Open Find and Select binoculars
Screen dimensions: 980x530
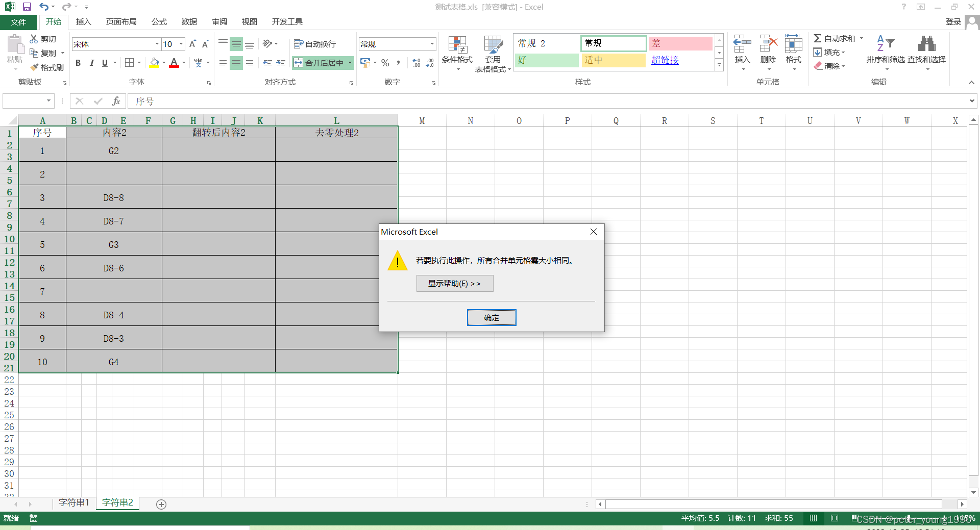pyautogui.click(x=926, y=53)
